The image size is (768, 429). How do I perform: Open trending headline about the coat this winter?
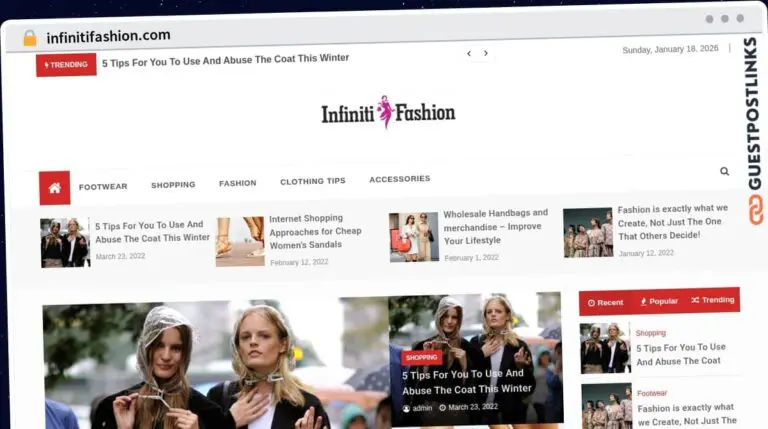(x=225, y=60)
